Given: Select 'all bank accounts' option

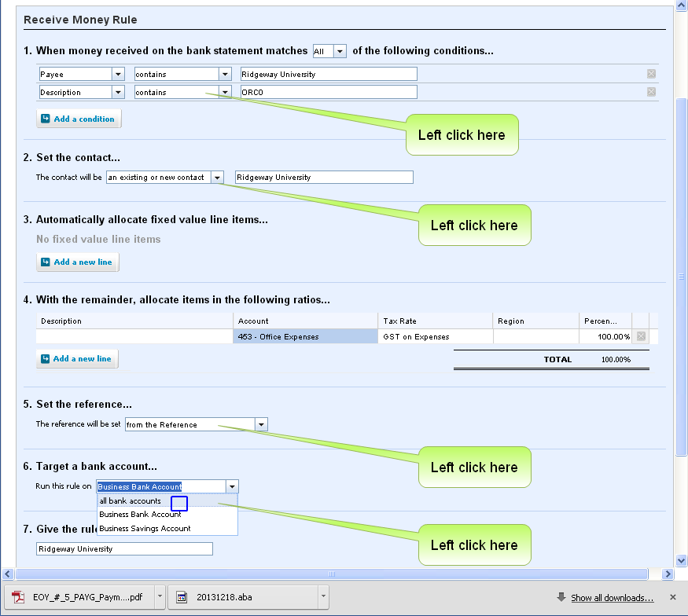Looking at the screenshot, I should pos(131,500).
